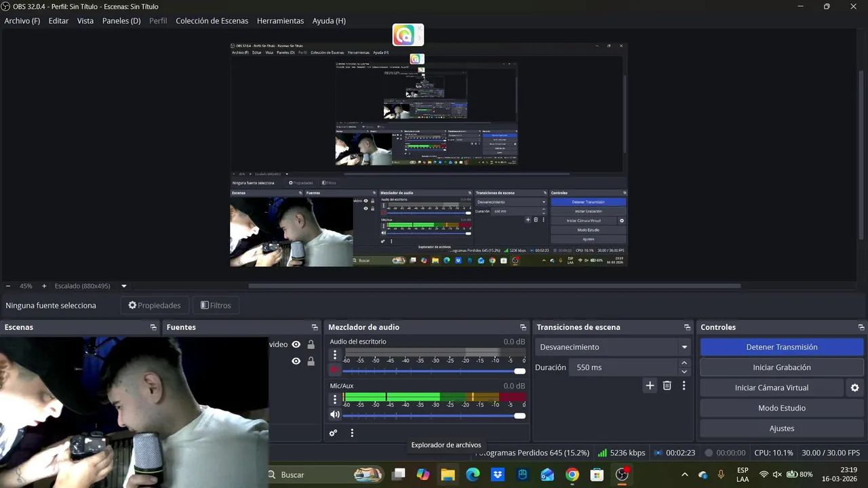Click the OBS Studio taskbar icon
The height and width of the screenshot is (488, 868).
point(622,474)
